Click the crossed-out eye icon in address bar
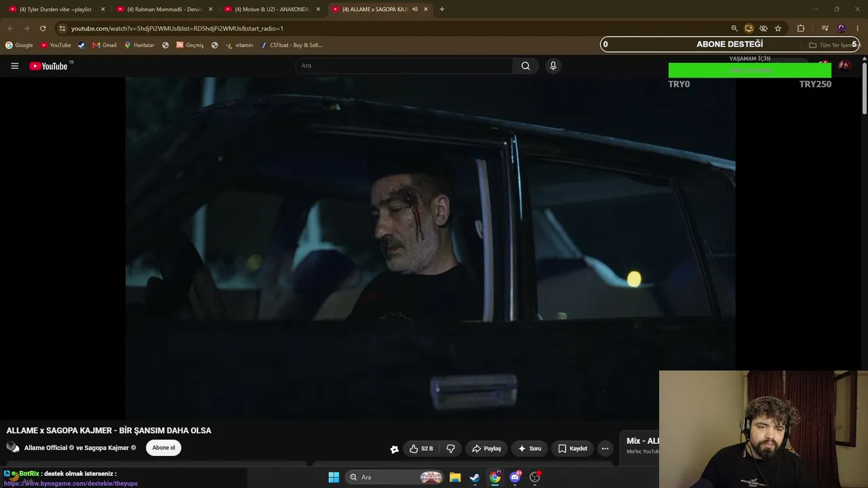The image size is (868, 488). [x=764, y=28]
